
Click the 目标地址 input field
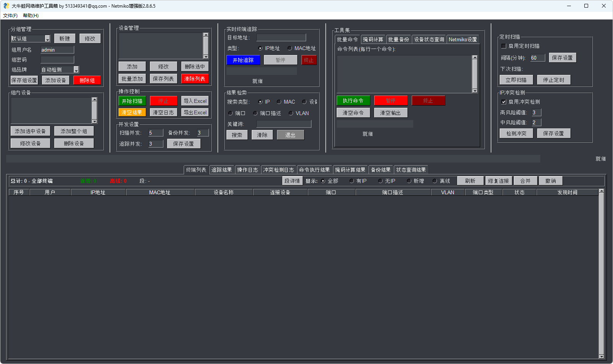point(281,37)
